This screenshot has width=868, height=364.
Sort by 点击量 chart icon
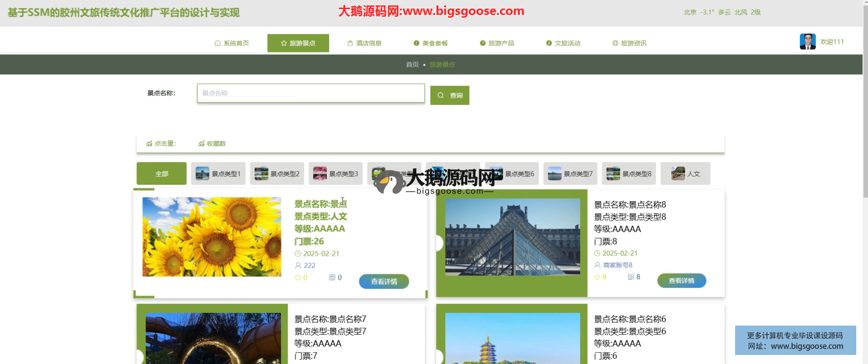(149, 144)
